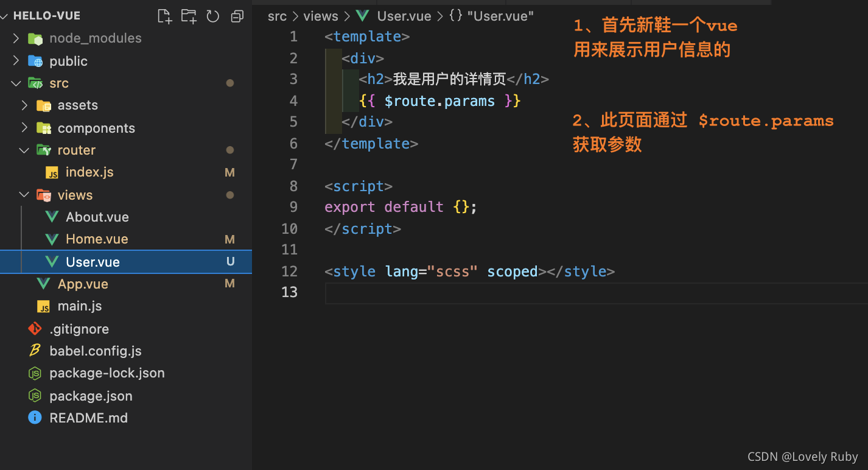Click the $route.params expression on line 4
The height and width of the screenshot is (470, 868).
tap(439, 100)
